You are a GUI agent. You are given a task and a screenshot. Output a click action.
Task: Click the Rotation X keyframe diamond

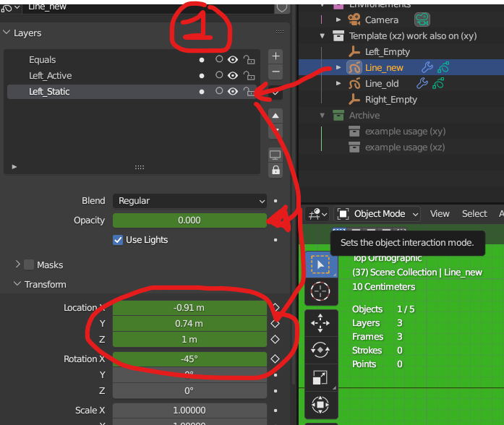tap(276, 359)
